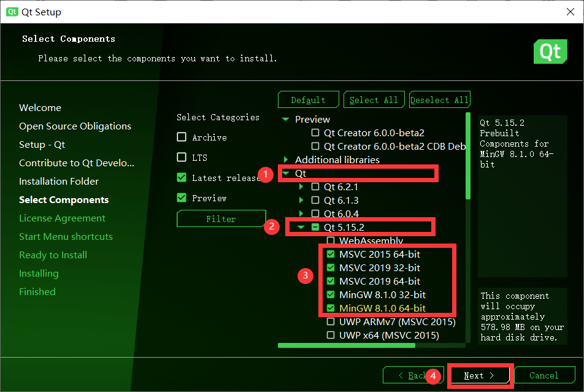Select WebAssembly row label

pos(371,240)
